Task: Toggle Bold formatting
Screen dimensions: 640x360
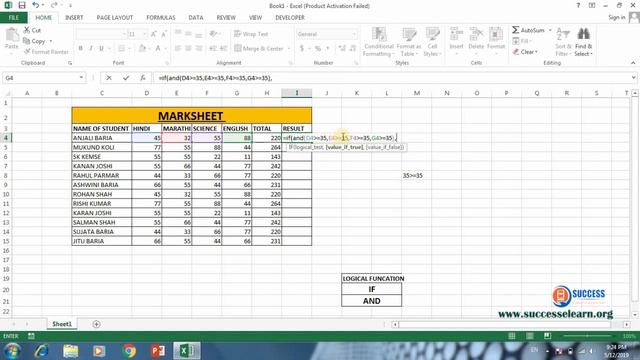Action: coord(80,49)
